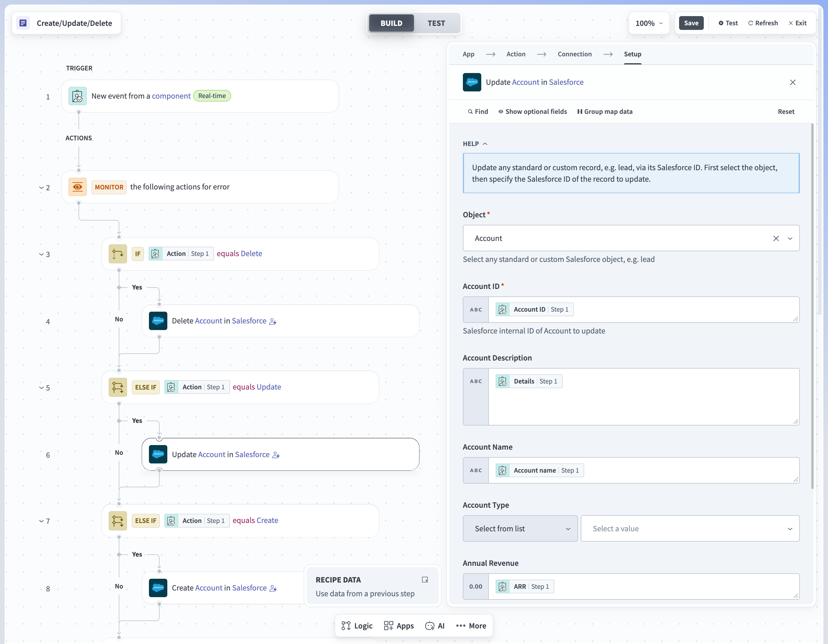Screen dimensions: 828x644
Task: Click the component link in trigger step
Action: [x=171, y=96]
